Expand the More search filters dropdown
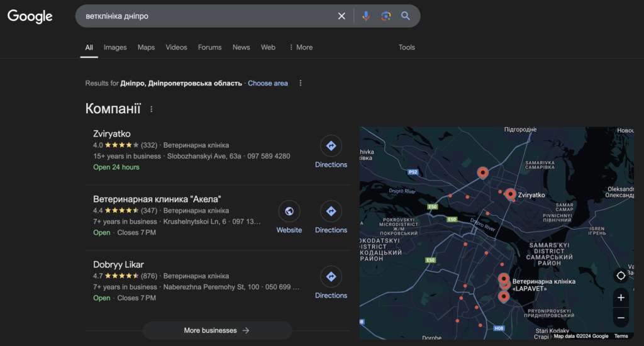This screenshot has width=644, height=346. [300, 47]
